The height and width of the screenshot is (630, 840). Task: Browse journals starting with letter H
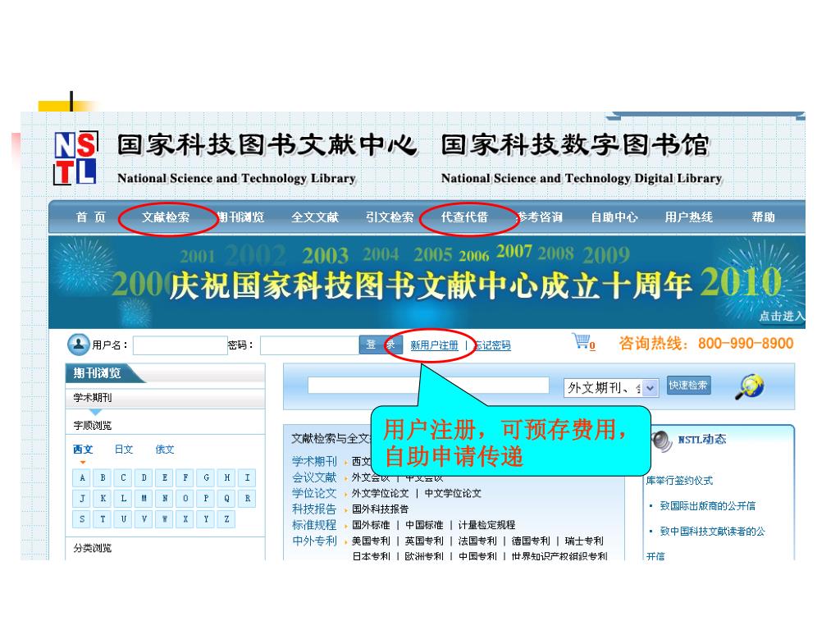pos(226,477)
